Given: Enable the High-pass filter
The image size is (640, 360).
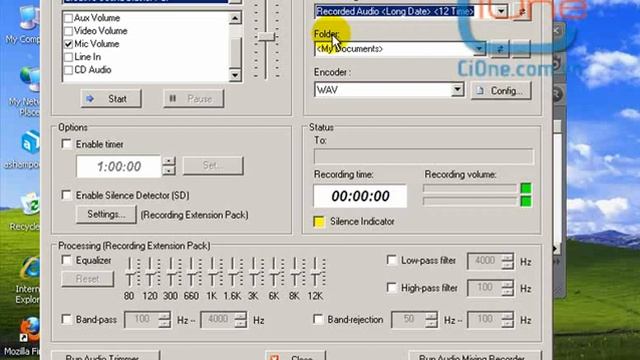Looking at the screenshot, I should point(391,288).
